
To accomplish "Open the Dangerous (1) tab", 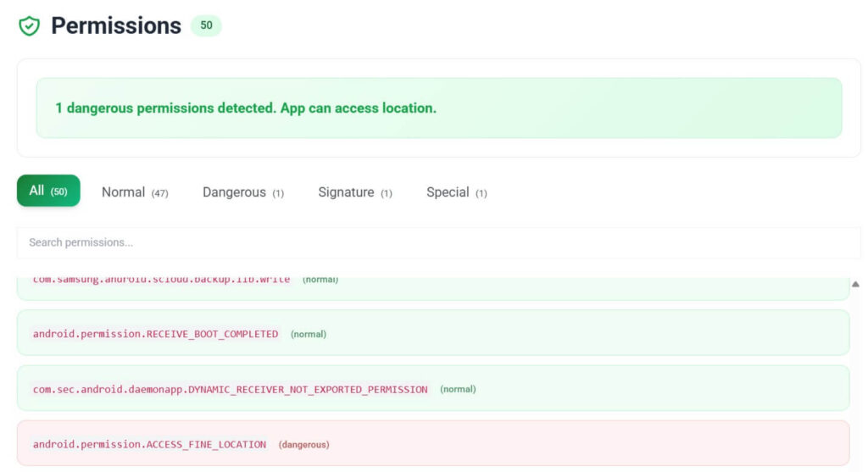I will pos(243,192).
